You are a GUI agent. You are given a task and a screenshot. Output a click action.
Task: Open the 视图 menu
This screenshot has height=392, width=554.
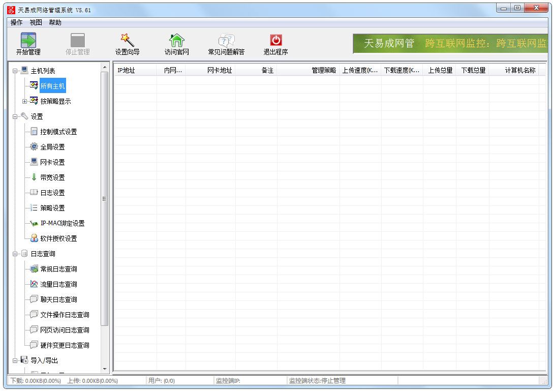point(36,22)
